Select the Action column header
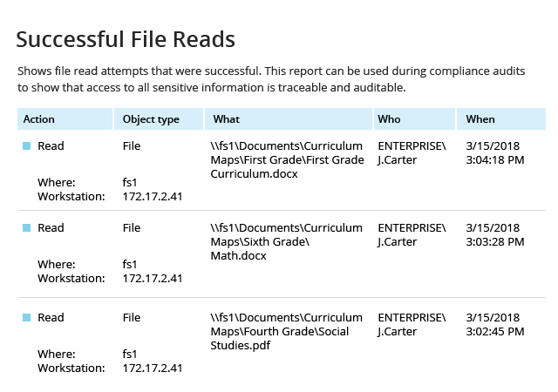558x392 pixels. coord(65,119)
